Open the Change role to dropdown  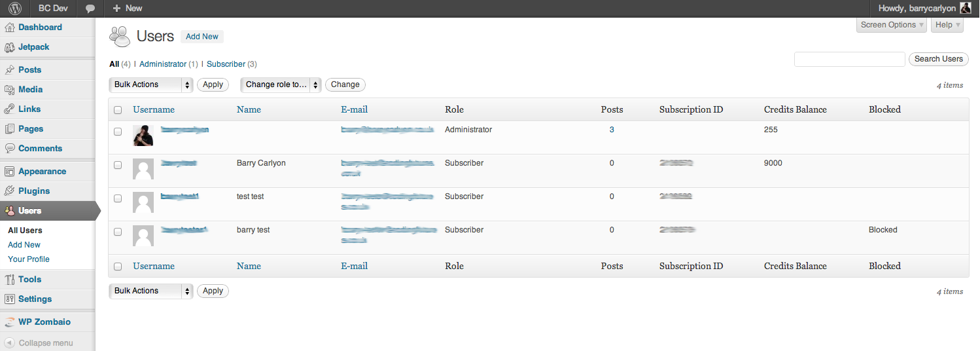281,84
